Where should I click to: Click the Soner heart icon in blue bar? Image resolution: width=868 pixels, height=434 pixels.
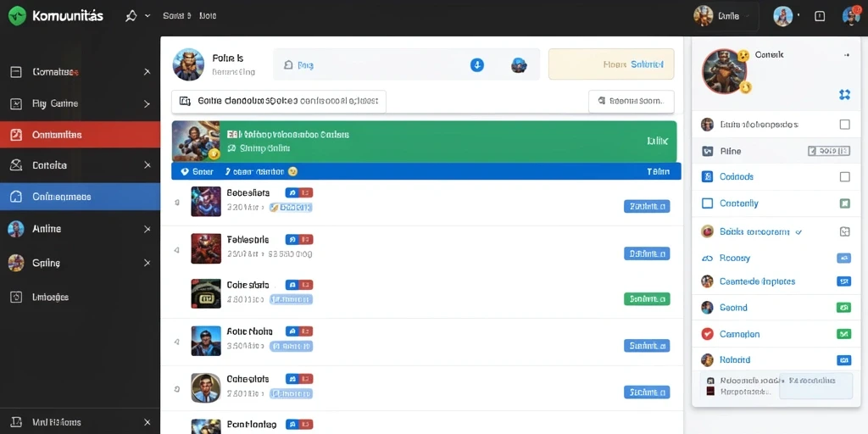click(x=185, y=171)
